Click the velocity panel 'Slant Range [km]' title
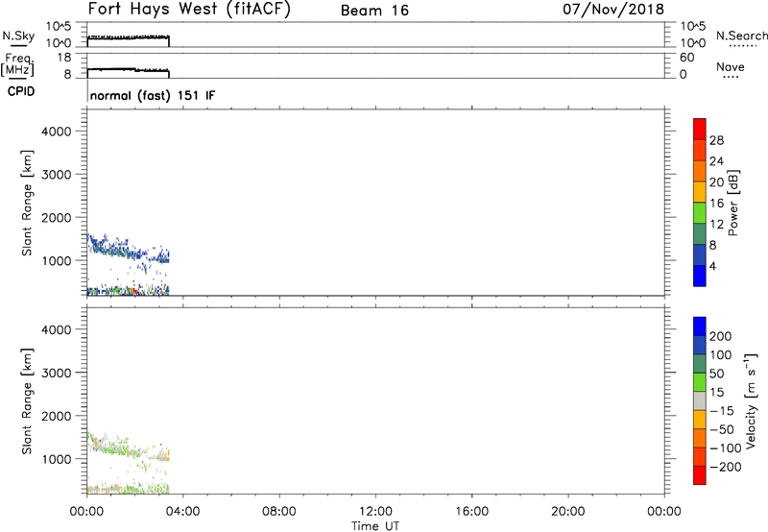This screenshot has width=768, height=532. click(27, 401)
